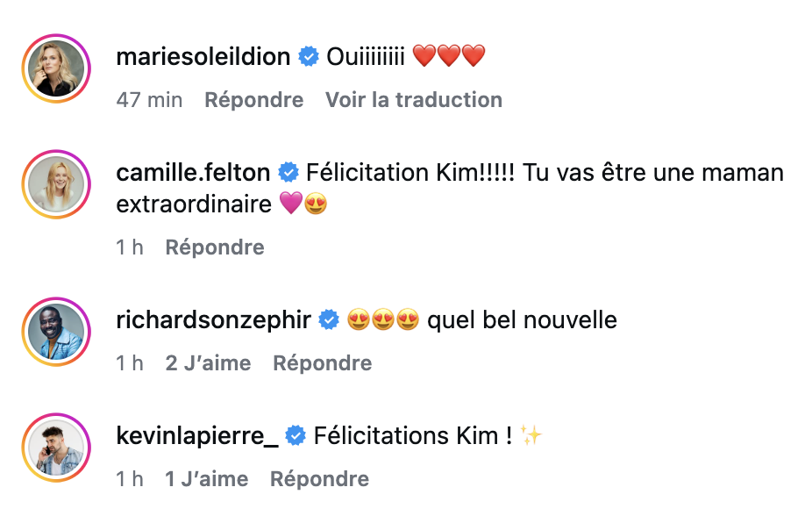This screenshot has width=812, height=516.
Task: Click richardsonzephir's blue verified badge
Action: coord(329,320)
